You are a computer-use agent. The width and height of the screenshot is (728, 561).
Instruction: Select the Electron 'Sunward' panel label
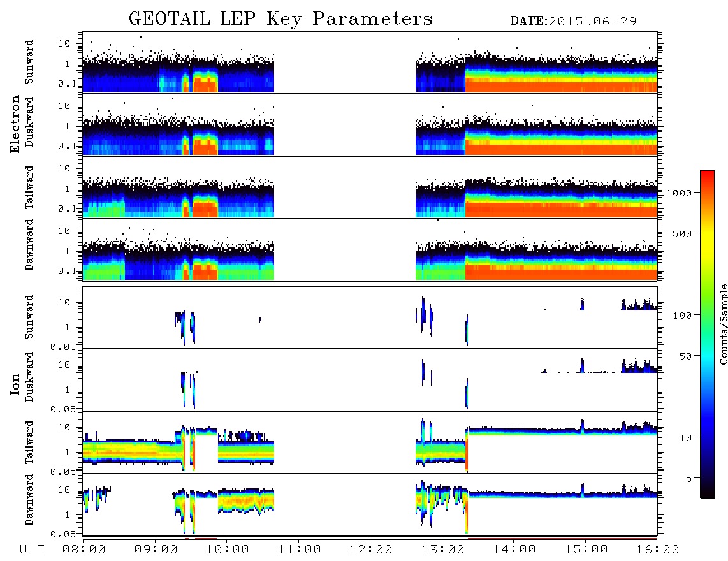tap(29, 62)
